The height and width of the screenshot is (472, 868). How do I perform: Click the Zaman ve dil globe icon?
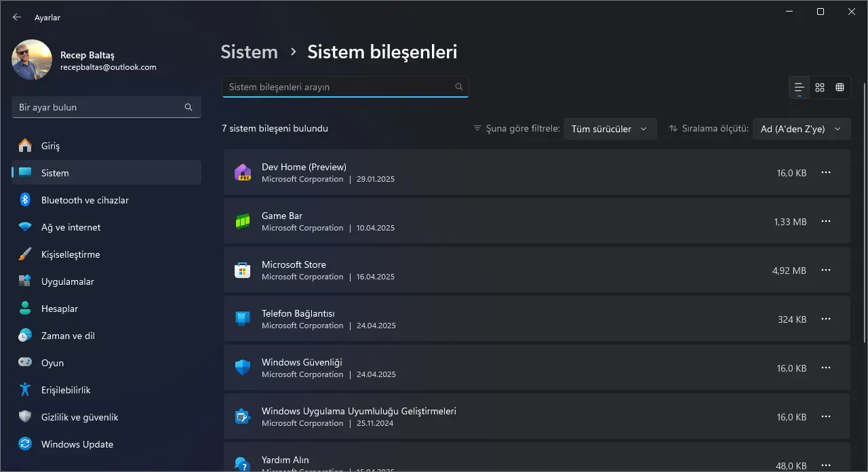pos(25,336)
